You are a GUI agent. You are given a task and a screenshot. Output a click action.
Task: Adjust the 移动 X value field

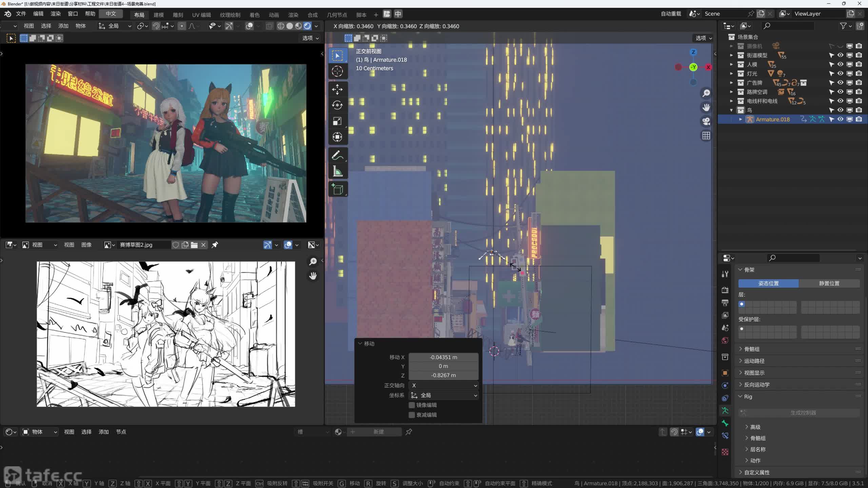pyautogui.click(x=443, y=357)
